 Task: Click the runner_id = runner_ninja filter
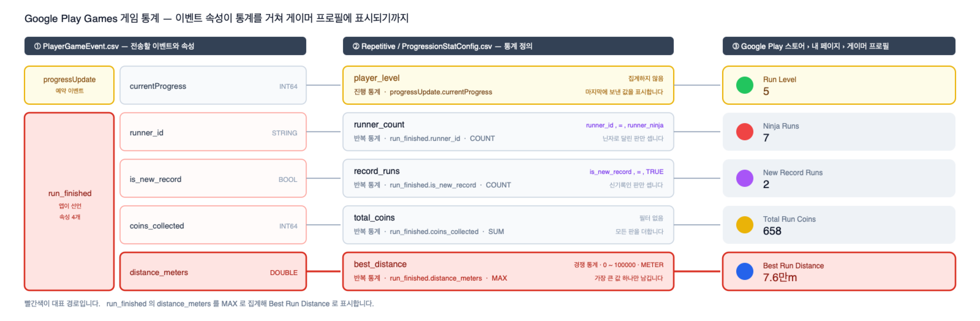coord(624,125)
